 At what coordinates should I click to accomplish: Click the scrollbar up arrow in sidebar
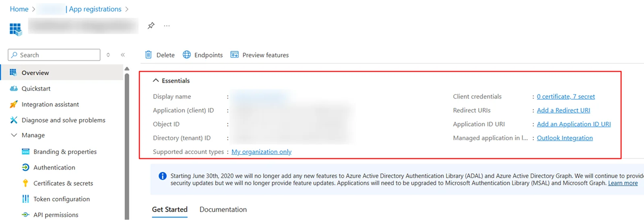127,69
